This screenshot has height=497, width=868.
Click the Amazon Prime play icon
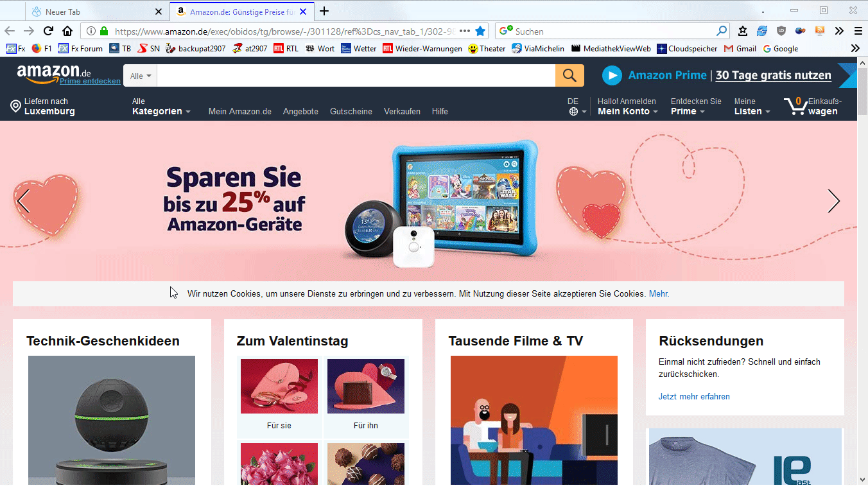click(612, 76)
